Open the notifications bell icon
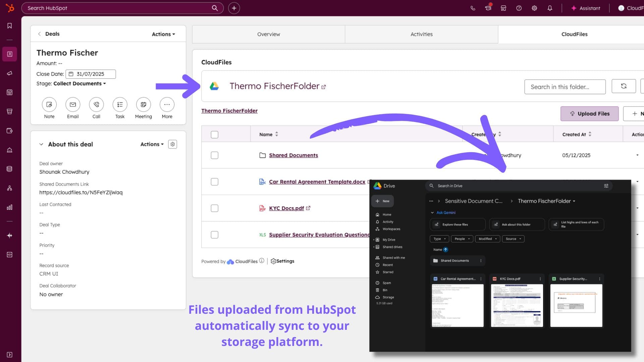This screenshot has height=362, width=644. [x=550, y=8]
